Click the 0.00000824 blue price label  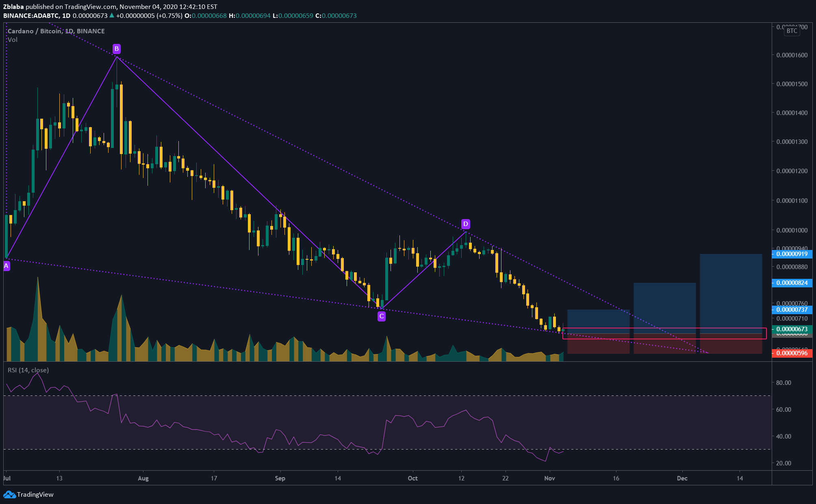coord(792,283)
